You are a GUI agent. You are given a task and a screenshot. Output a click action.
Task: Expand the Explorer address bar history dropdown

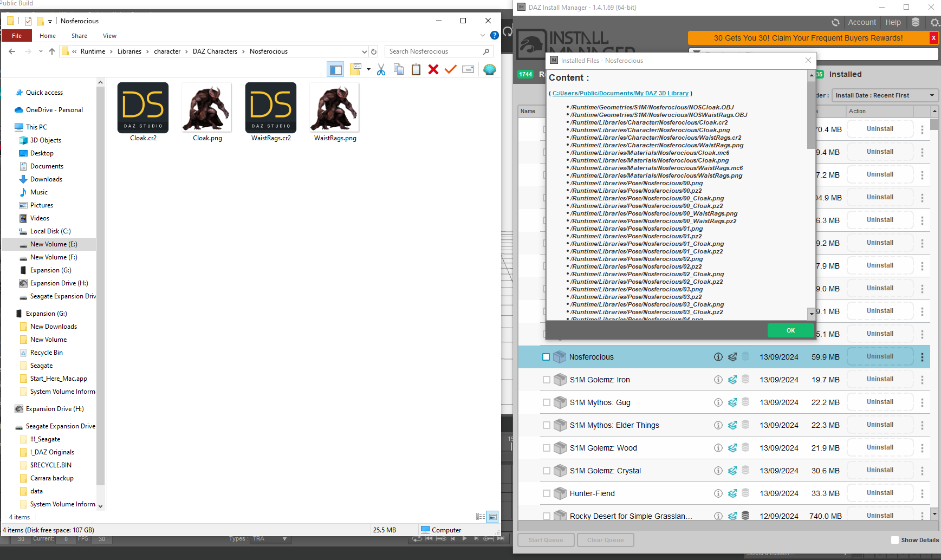(x=365, y=51)
